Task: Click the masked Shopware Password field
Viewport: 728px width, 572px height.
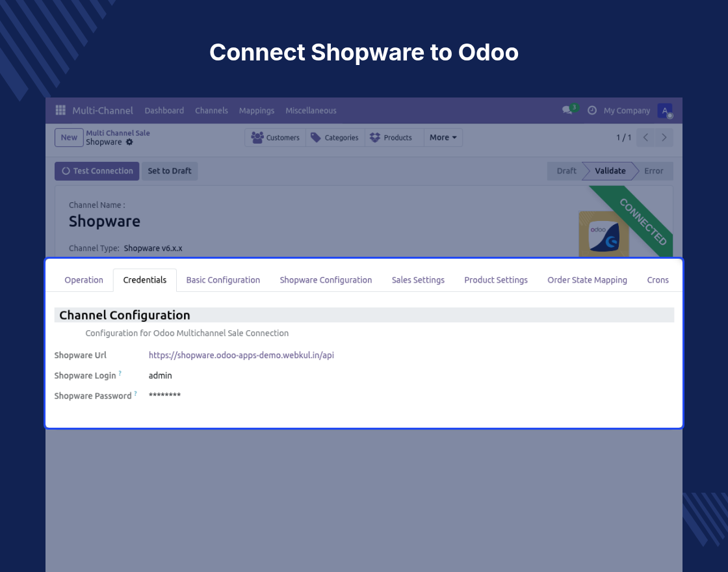Action: [165, 395]
